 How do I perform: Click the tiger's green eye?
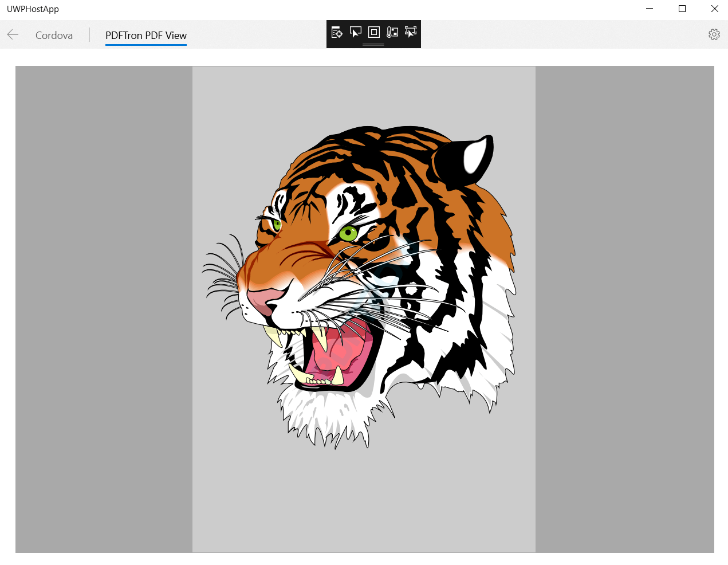pyautogui.click(x=348, y=233)
